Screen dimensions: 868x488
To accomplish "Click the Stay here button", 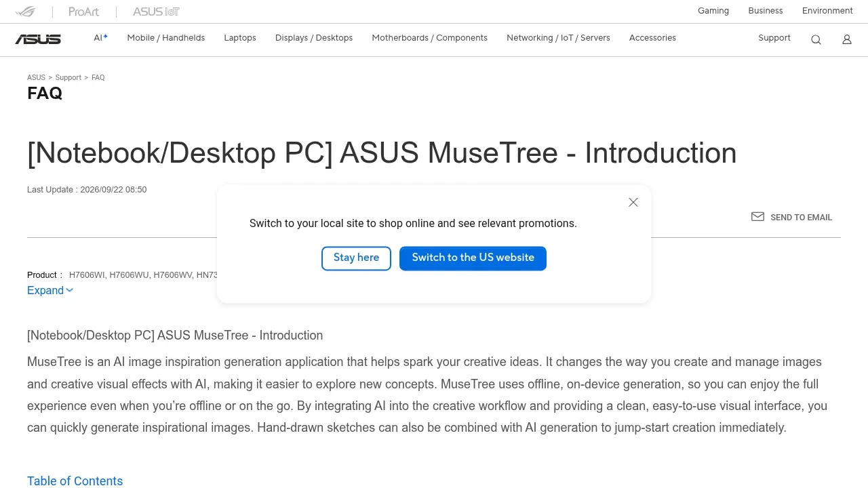I will (356, 258).
